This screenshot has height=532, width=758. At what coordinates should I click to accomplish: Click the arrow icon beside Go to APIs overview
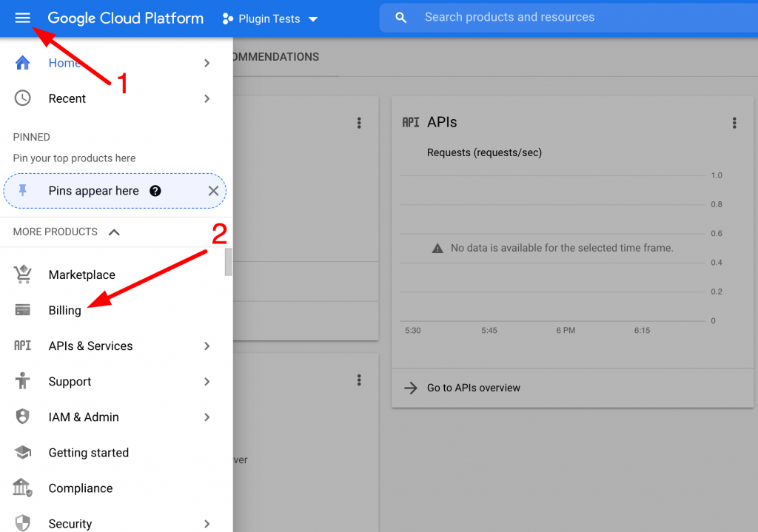click(411, 388)
